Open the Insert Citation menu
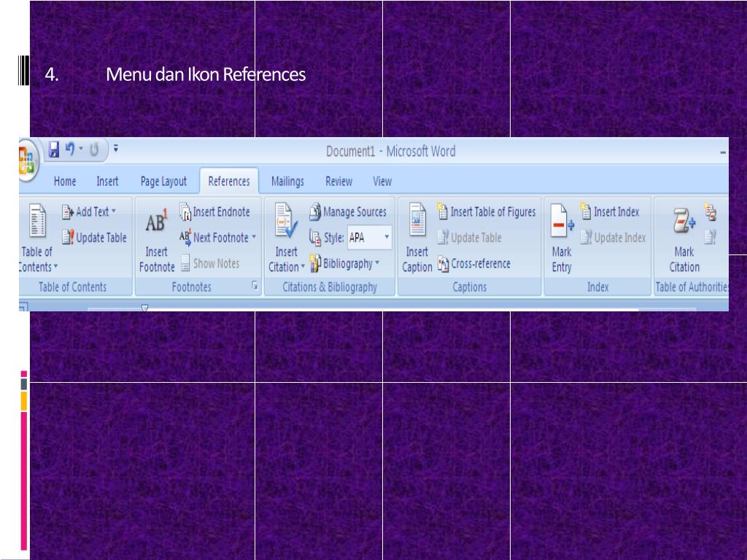This screenshot has height=560, width=747. [286, 238]
